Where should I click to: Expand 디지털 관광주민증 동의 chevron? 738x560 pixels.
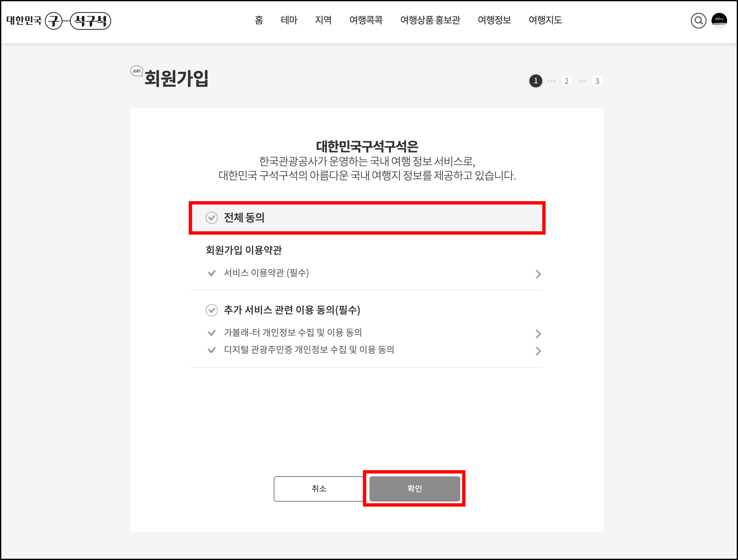click(538, 351)
